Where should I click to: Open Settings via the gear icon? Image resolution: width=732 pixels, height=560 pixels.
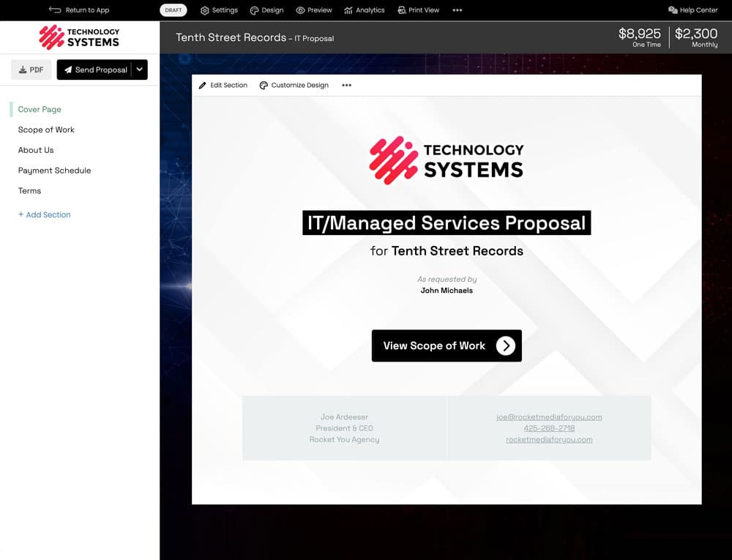tap(205, 10)
